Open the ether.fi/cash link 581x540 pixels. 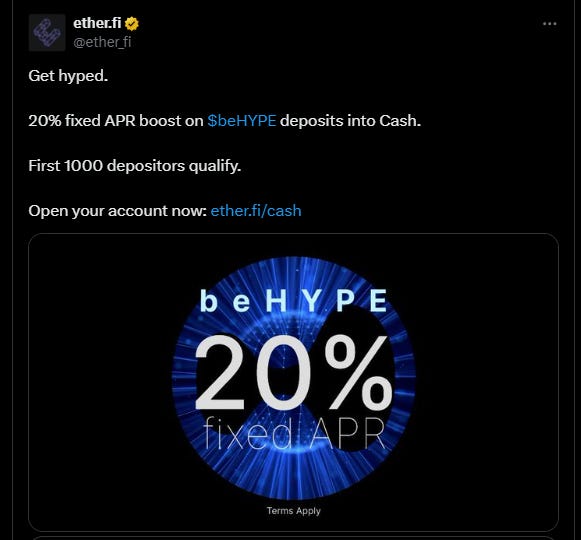[256, 211]
